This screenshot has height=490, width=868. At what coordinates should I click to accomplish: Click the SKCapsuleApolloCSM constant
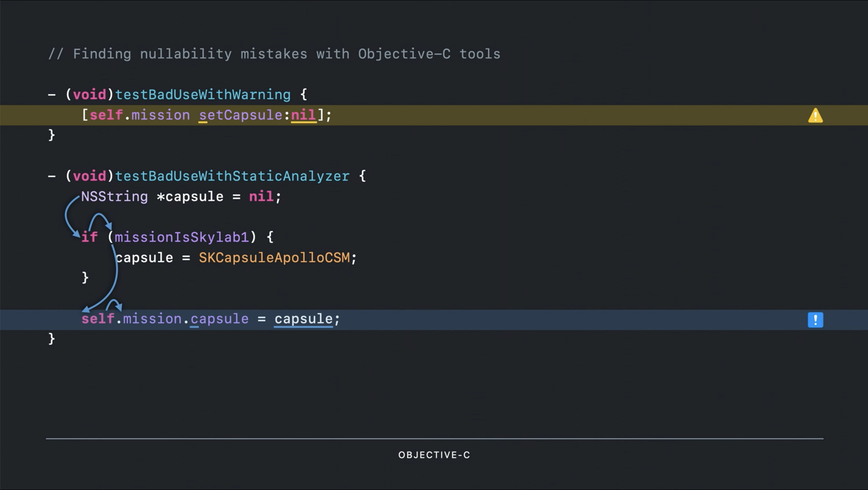(x=274, y=258)
